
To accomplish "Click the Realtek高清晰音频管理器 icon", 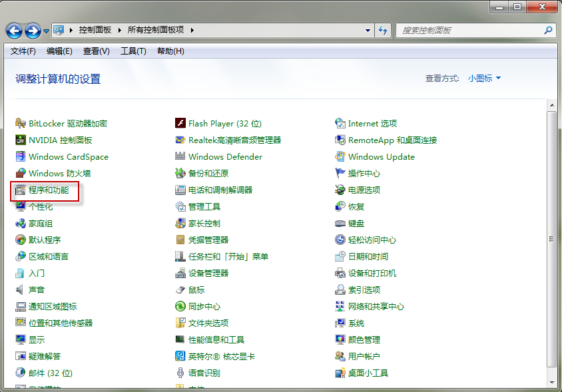I will tap(180, 140).
